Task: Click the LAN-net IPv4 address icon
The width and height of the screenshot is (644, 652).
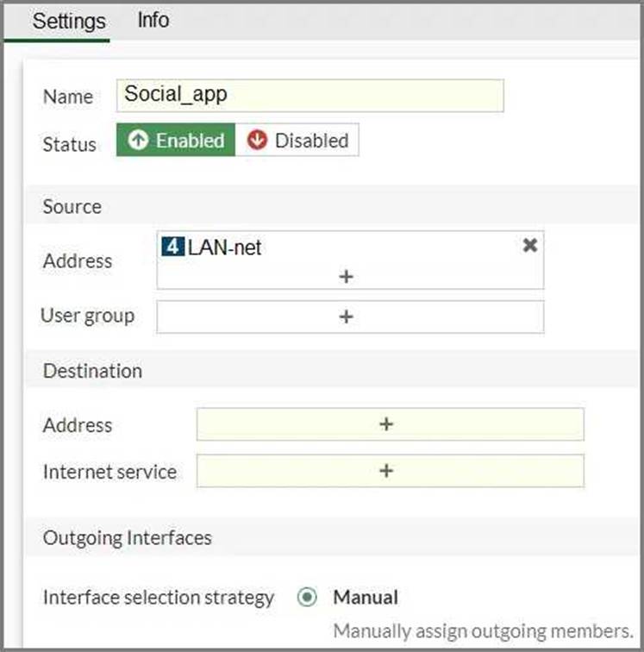Action: 172,248
